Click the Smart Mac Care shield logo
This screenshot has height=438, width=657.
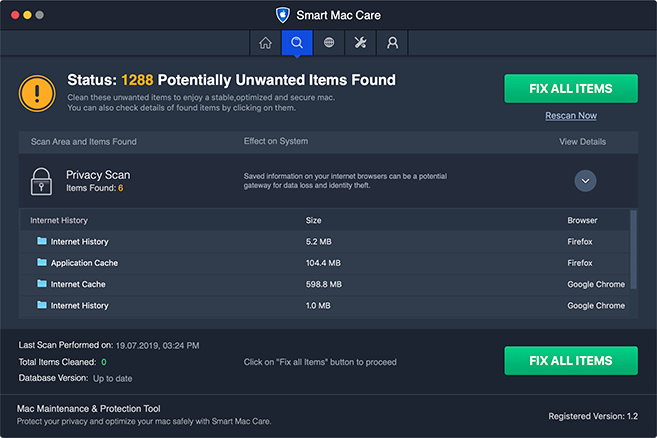point(283,15)
